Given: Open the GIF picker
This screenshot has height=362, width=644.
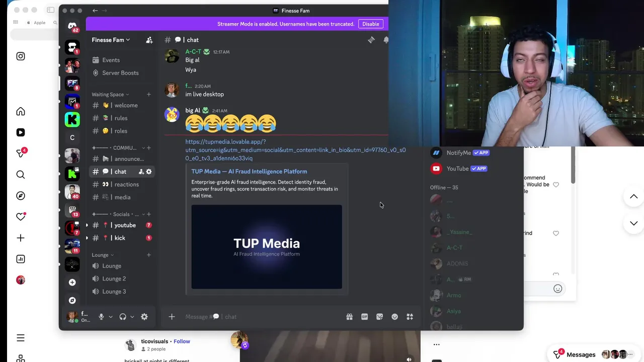Looking at the screenshot, I should click(364, 317).
